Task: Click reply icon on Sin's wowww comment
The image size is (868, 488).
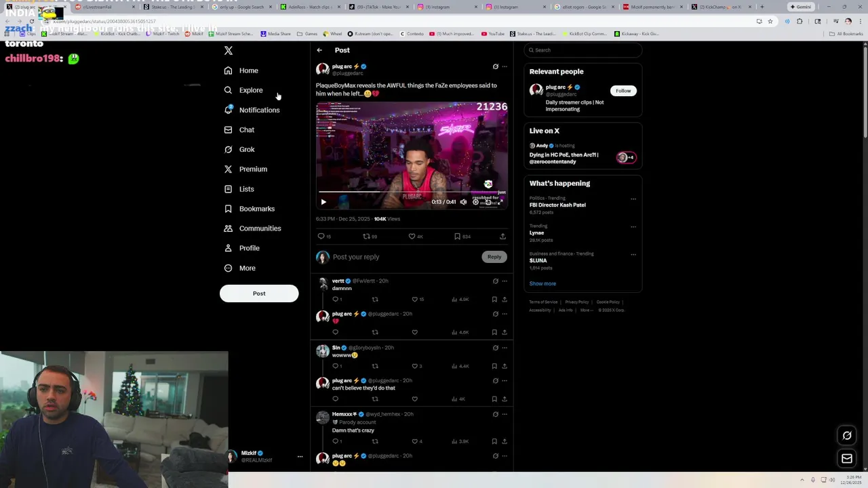Action: [x=335, y=366]
